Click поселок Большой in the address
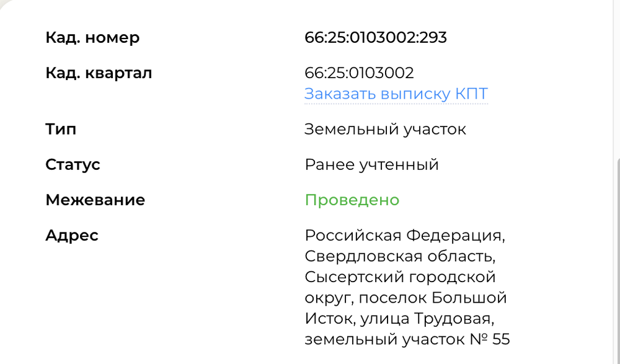620x364 pixels. tap(433, 298)
